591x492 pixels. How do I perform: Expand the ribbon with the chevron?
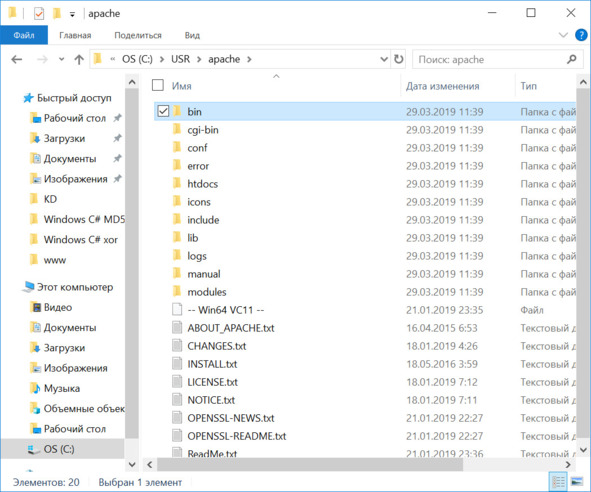pyautogui.click(x=563, y=35)
